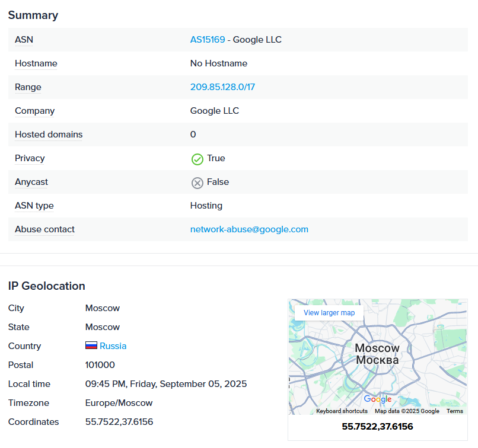Click the Map data ©2025 Google text
The image size is (478, 448).
407,411
